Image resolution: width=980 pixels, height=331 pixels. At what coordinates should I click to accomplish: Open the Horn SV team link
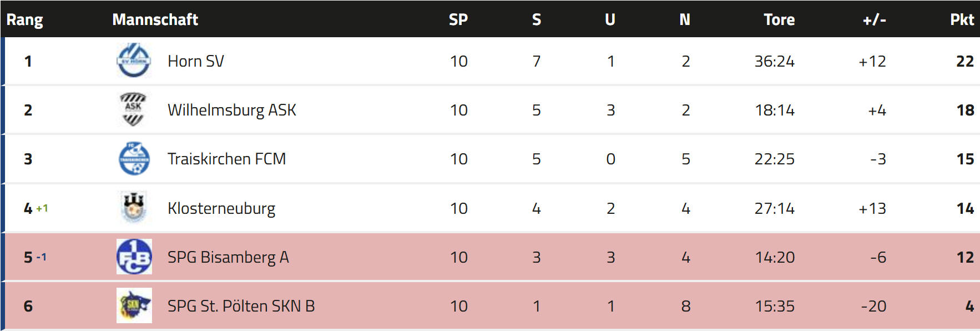195,61
